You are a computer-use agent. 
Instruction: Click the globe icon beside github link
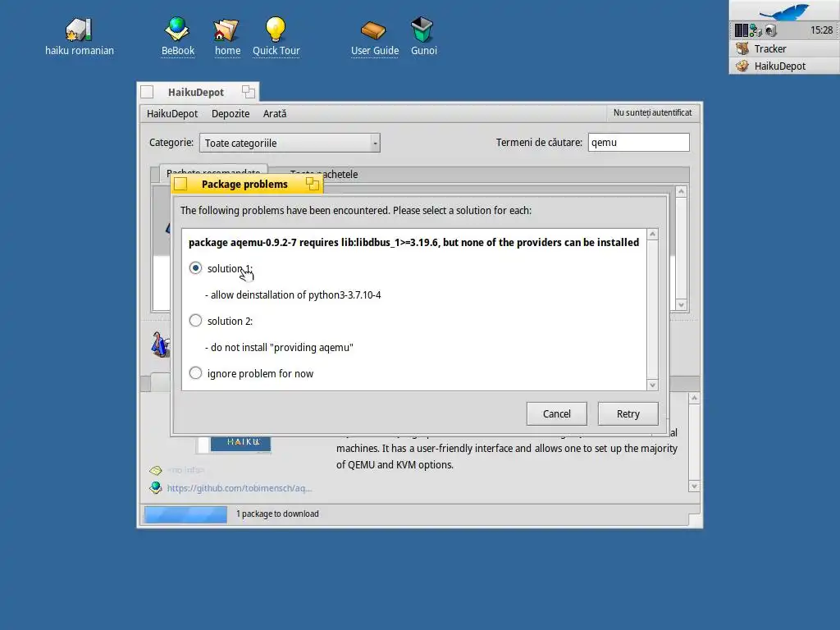click(x=155, y=487)
